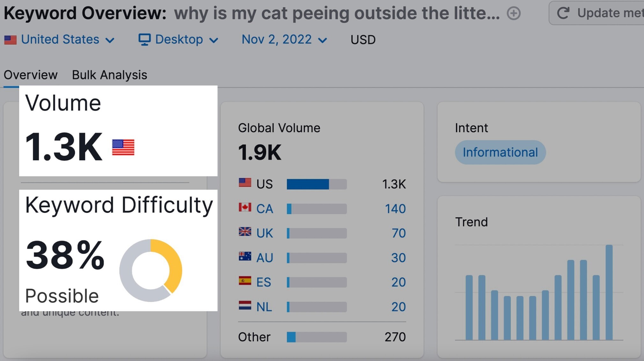
Task: Select the Overview tab
Action: click(x=31, y=75)
